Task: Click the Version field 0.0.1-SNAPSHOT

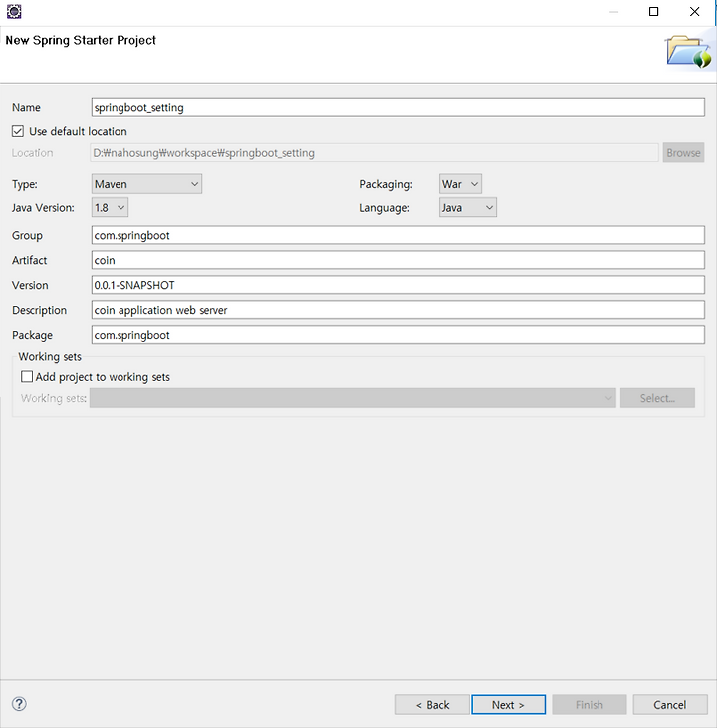Action: (398, 285)
